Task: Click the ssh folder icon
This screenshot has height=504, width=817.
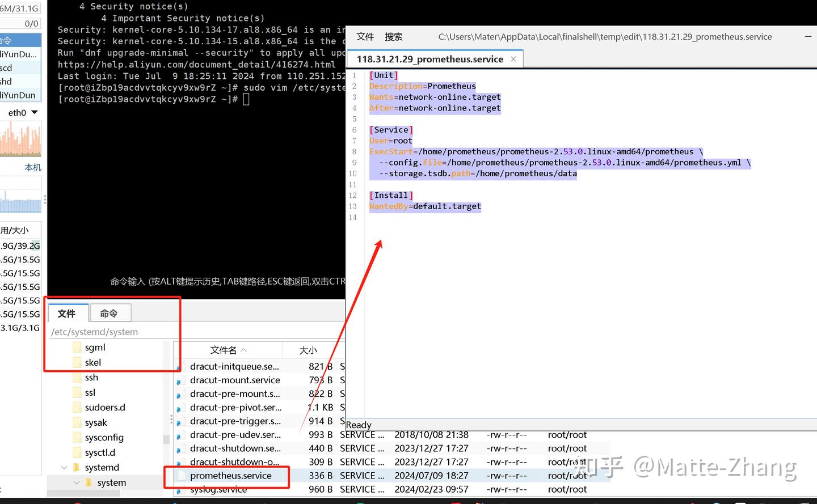Action: pyautogui.click(x=78, y=377)
